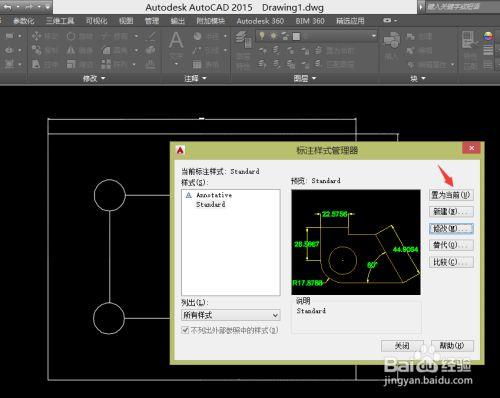The width and height of the screenshot is (500, 398).
Task: Open the Layer Properties manager icon
Action: 243,39
